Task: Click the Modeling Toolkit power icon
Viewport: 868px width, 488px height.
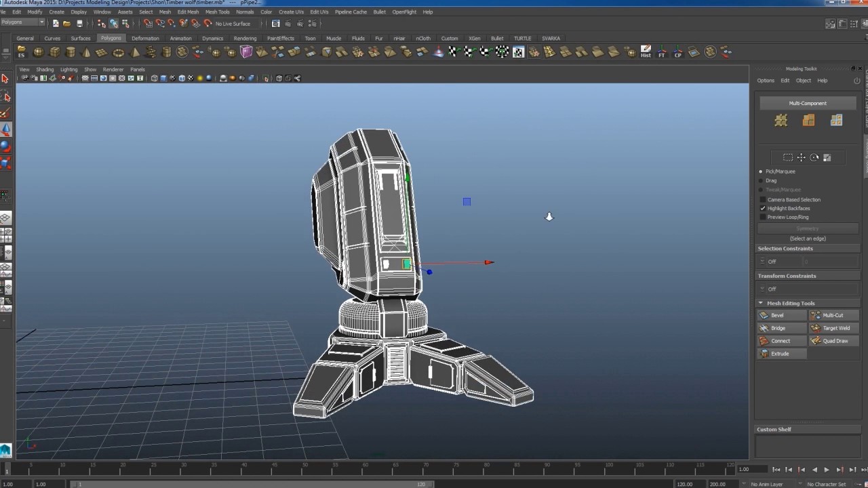Action: pyautogui.click(x=856, y=81)
